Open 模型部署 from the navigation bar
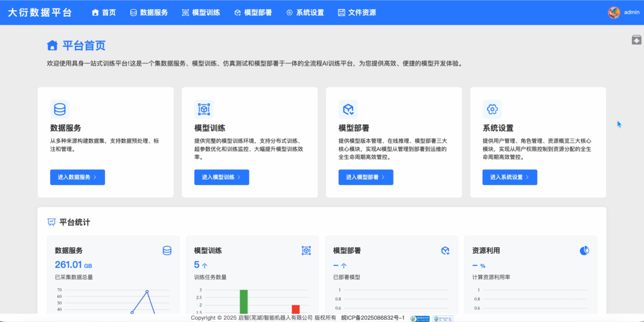This screenshot has height=322, width=644. (253, 12)
